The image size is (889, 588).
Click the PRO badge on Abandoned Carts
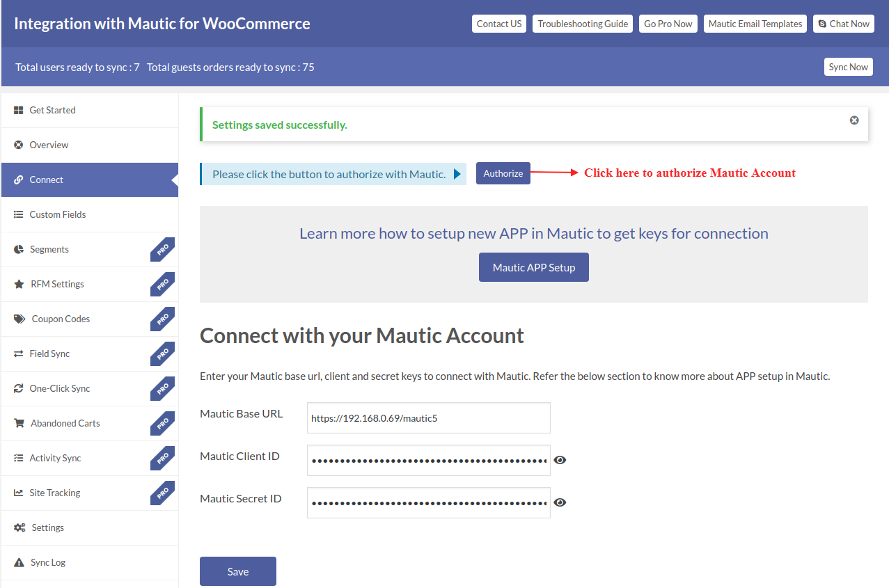(x=163, y=423)
